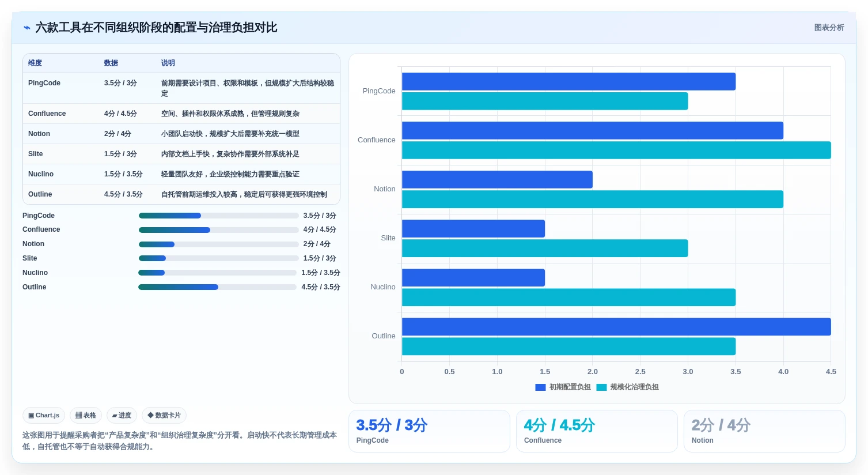The image size is (868, 475).
Task: Click the Confluence summary card '4分 / 4.5分'
Action: [x=597, y=431]
